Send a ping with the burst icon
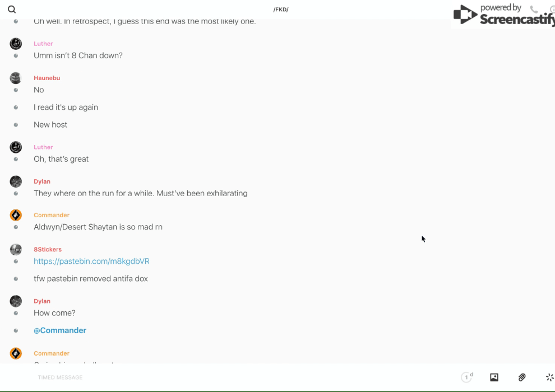The height and width of the screenshot is (392, 555). click(549, 377)
